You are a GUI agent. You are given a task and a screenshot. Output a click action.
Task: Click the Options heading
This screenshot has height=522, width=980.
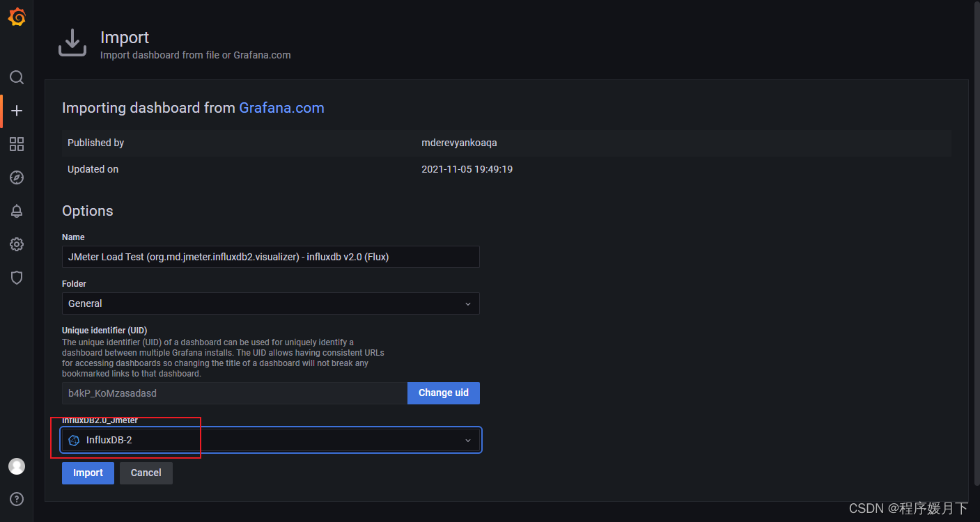(x=87, y=211)
